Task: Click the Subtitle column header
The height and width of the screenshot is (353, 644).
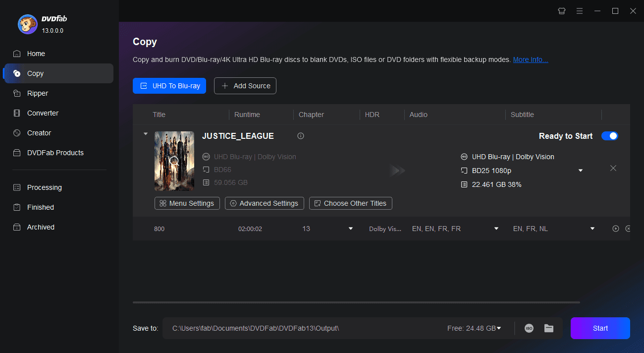Action: pos(523,115)
